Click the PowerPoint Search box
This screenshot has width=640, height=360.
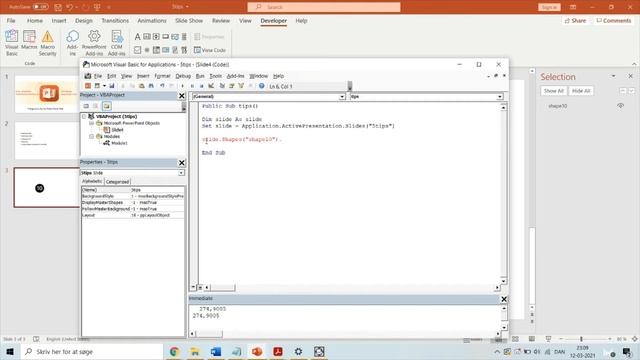point(324,7)
